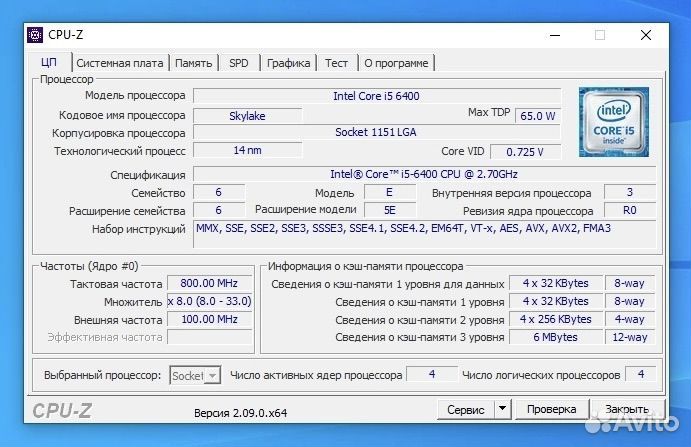This screenshot has width=691, height=447.
Task: Open the Выбранный процессор Socket dropdown
Action: tap(195, 375)
